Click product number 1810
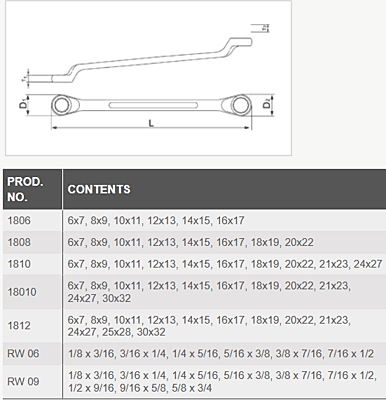 click(19, 264)
